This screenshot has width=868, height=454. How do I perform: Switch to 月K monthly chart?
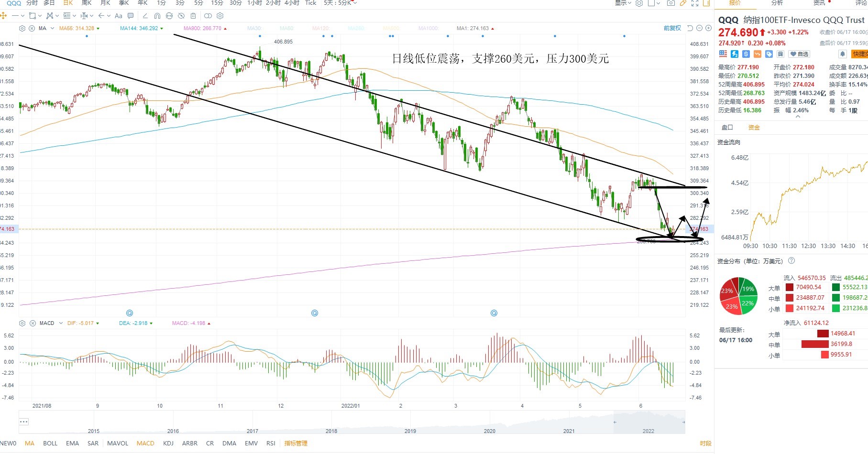pyautogui.click(x=106, y=3)
